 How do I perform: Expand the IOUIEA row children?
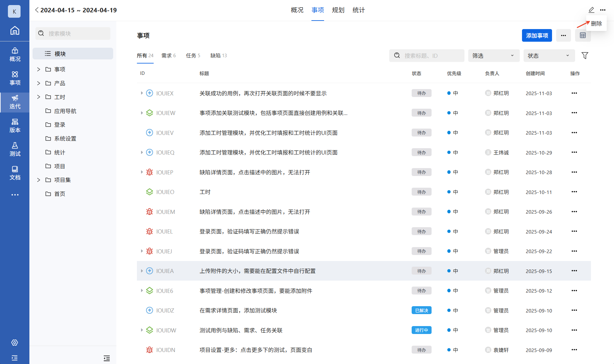point(142,271)
